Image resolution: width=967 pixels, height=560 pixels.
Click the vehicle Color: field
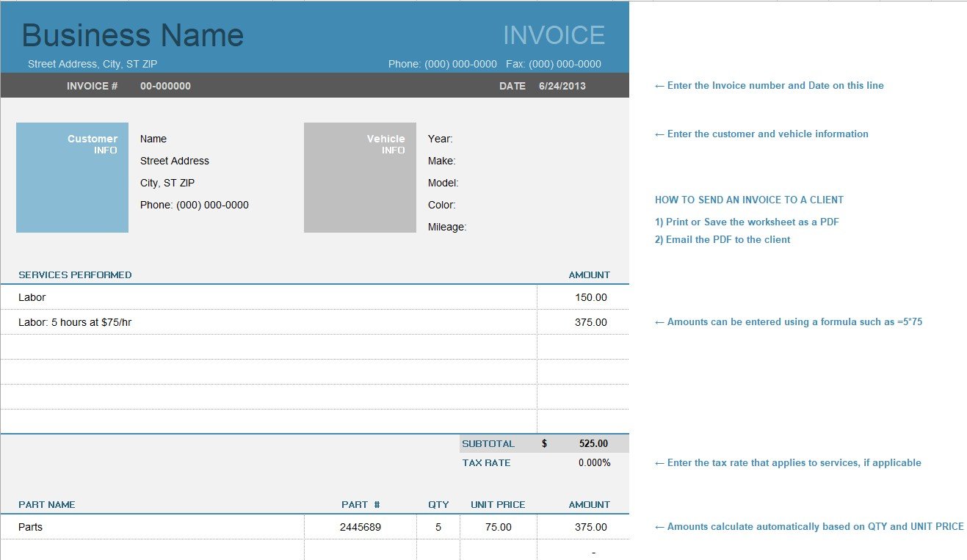click(441, 205)
